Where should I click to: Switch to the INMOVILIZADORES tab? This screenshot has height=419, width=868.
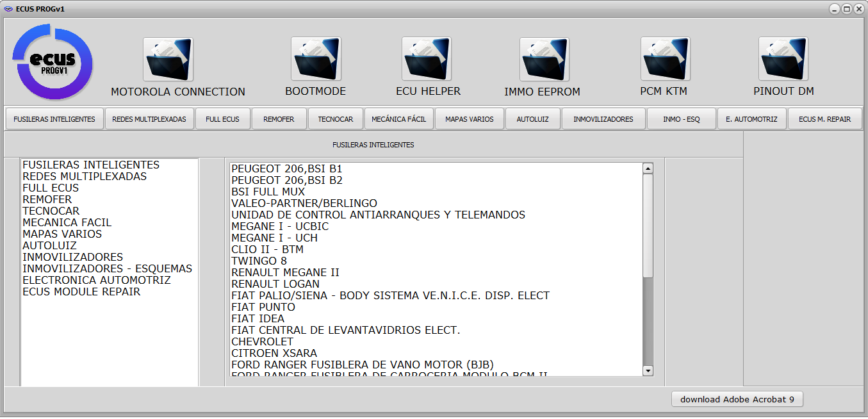603,119
